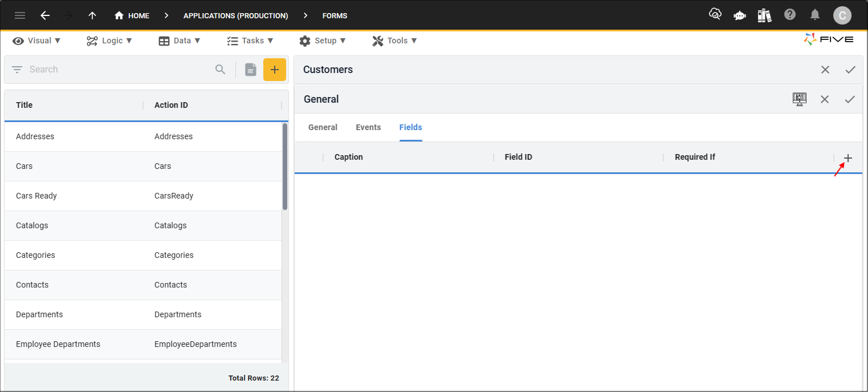868x392 pixels.
Task: Click the magnifier search icon
Action: click(221, 70)
